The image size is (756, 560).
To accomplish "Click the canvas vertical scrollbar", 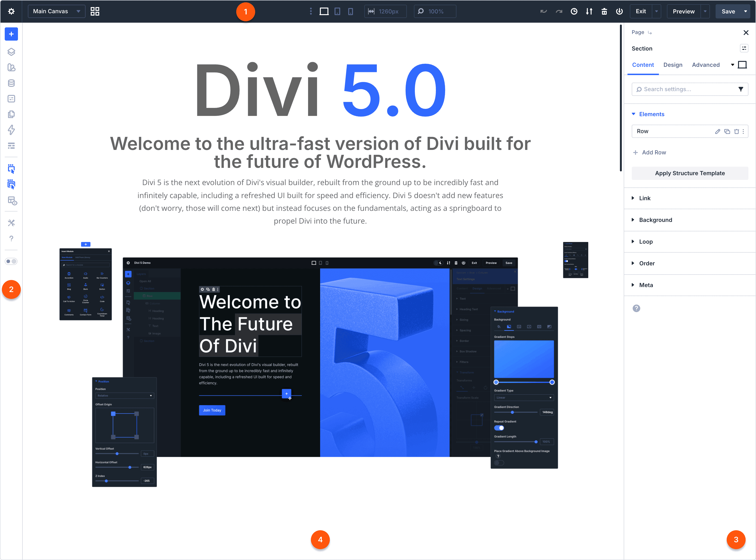I will [621, 98].
